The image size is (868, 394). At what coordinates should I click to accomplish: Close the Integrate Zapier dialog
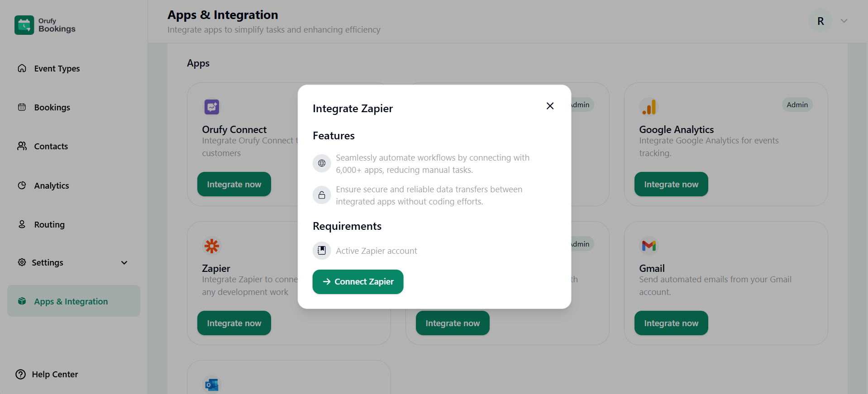click(x=550, y=106)
